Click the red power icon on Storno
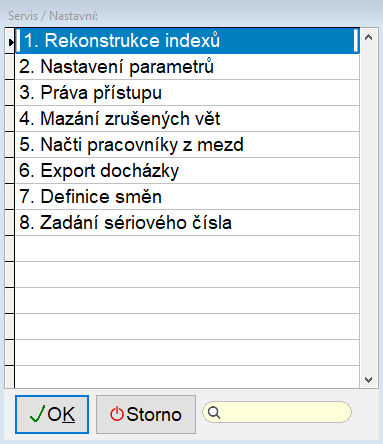 (117, 414)
